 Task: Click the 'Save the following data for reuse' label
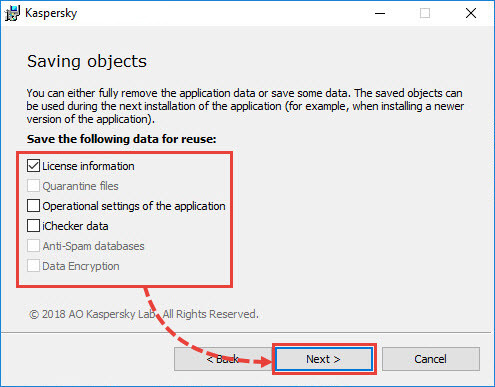coord(122,139)
